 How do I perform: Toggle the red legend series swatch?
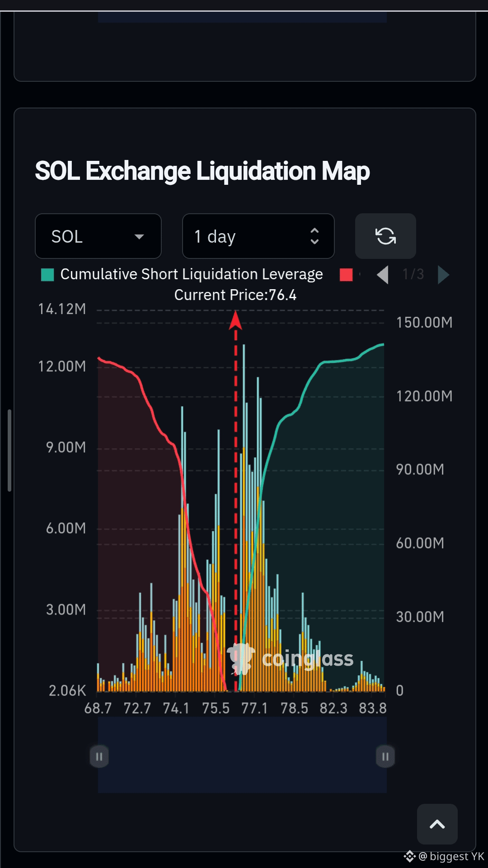coord(346,275)
